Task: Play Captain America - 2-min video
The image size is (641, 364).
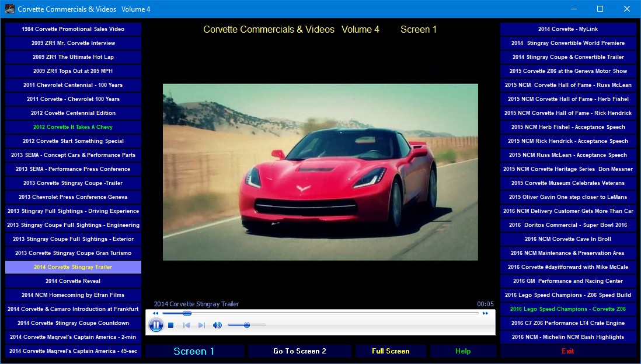Action: (x=73, y=337)
